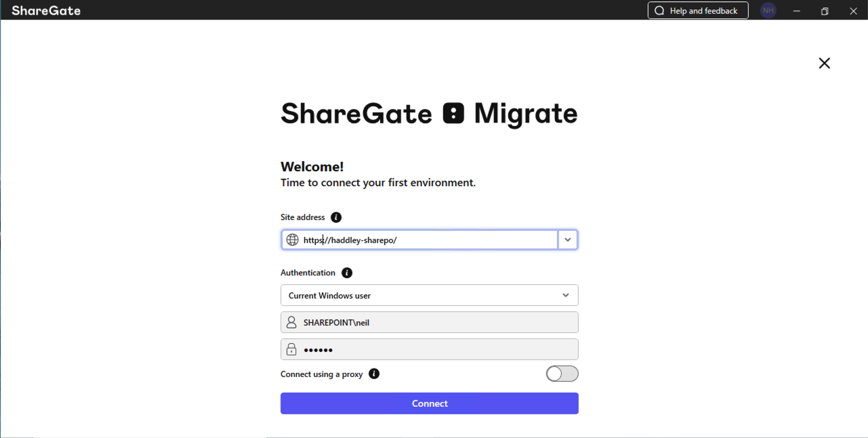
Task: Click the Authentication label
Action: pos(308,273)
